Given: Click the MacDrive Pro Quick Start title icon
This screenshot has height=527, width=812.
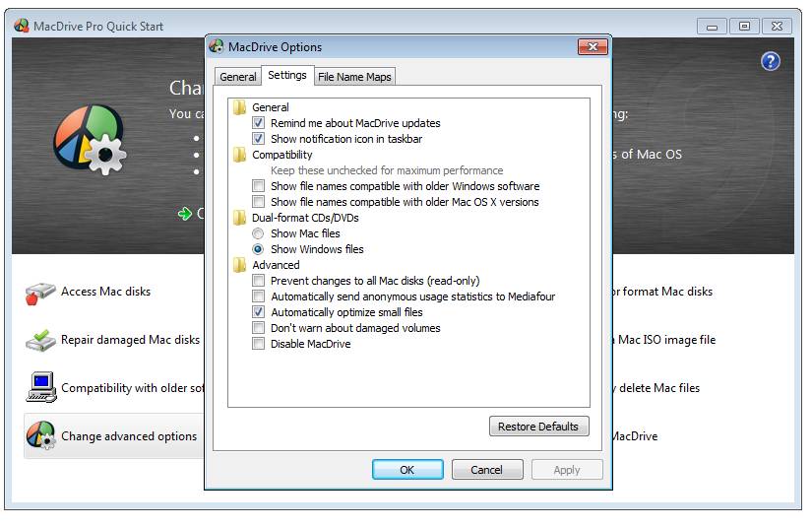Looking at the screenshot, I should pos(22,26).
